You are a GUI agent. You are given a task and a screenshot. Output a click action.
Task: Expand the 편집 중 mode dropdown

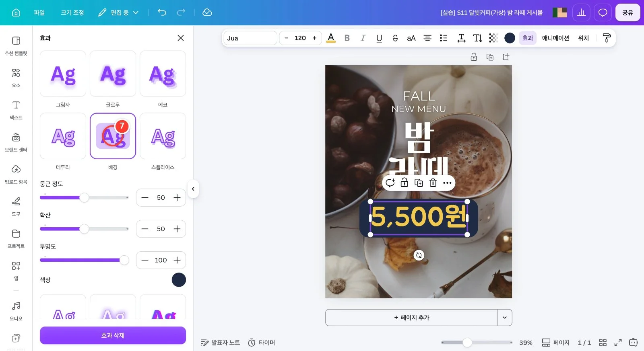pos(119,12)
